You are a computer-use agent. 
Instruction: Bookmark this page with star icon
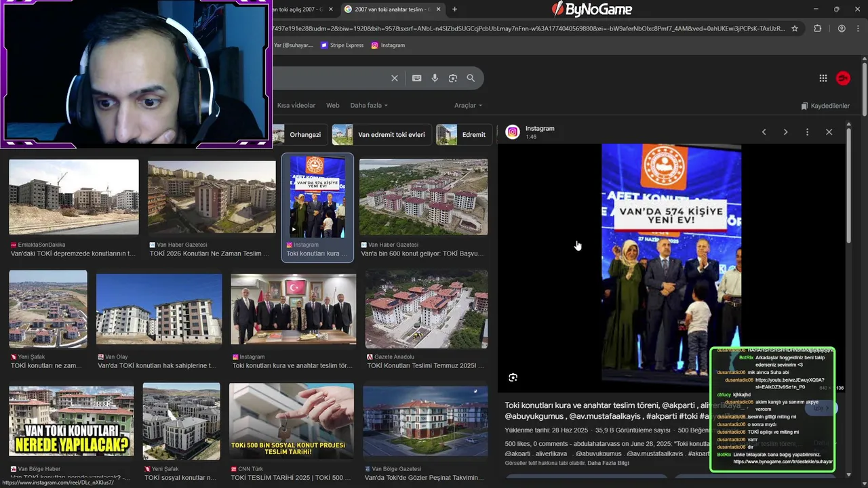coord(795,28)
